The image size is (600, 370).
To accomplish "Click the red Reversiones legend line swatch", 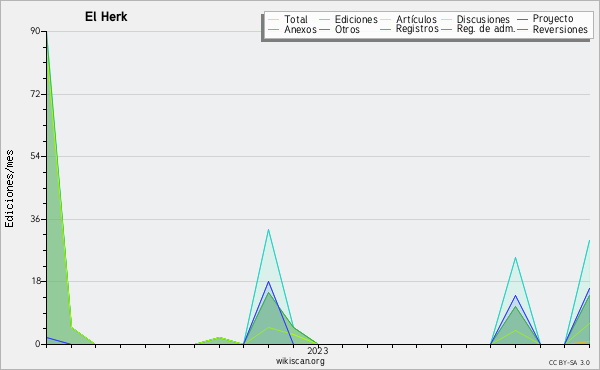I will (522, 29).
